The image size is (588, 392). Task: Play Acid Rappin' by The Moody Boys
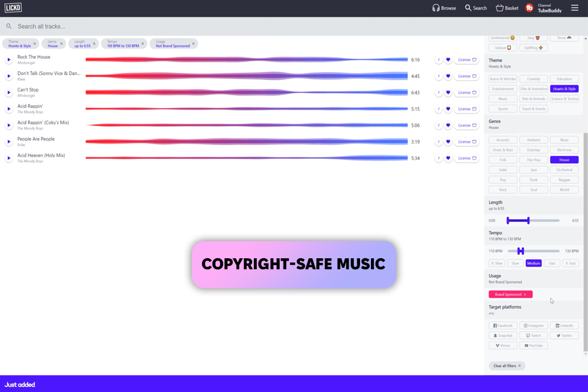pos(9,109)
